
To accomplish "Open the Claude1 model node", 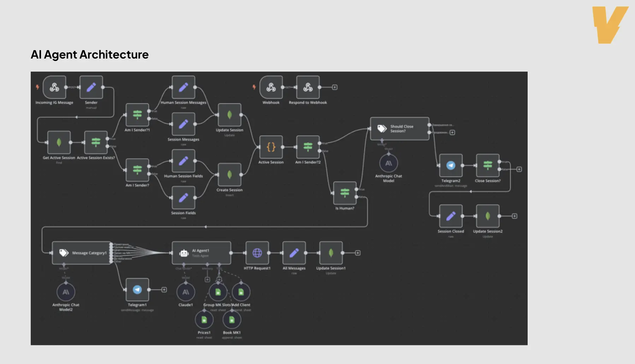I will tap(185, 292).
